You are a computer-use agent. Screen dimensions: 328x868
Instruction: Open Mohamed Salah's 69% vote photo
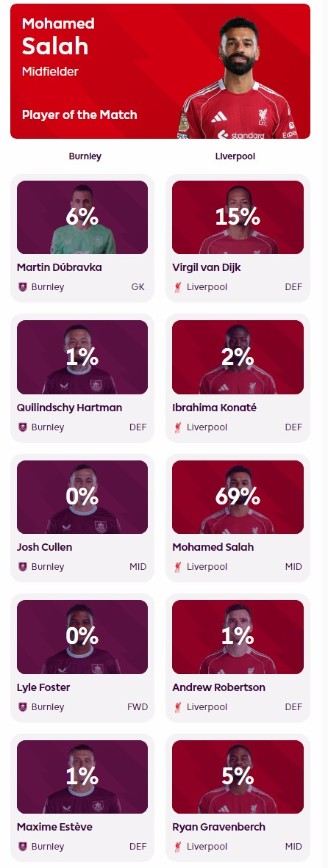pyautogui.click(x=238, y=496)
